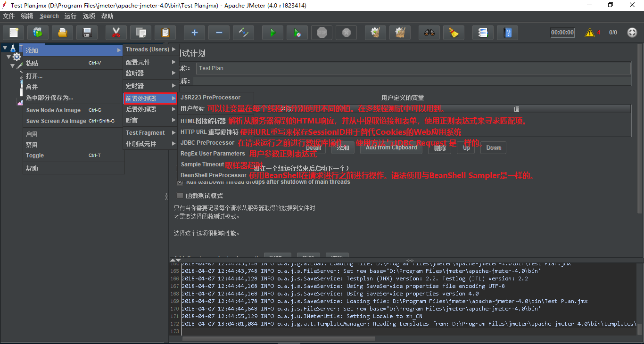Click the Clear broom icon
This screenshot has width=644, height=344.
click(x=375, y=33)
